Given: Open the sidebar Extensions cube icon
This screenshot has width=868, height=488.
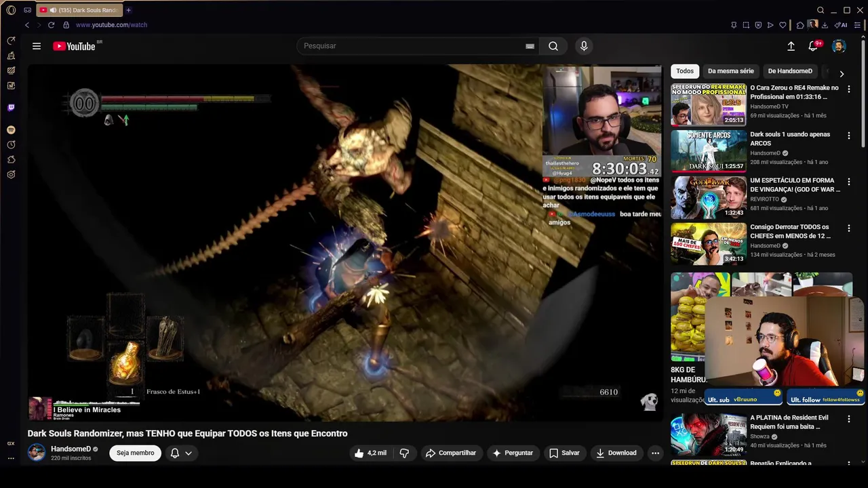Looking at the screenshot, I should [x=11, y=159].
